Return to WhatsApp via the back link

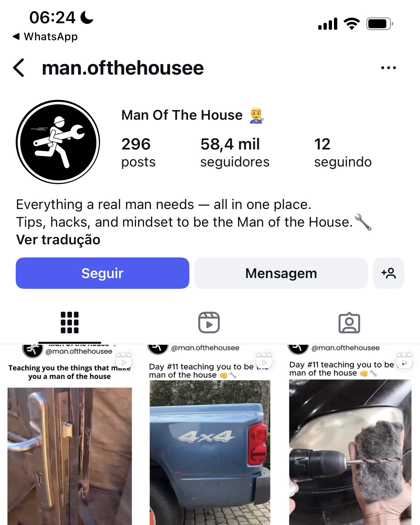pos(45,36)
